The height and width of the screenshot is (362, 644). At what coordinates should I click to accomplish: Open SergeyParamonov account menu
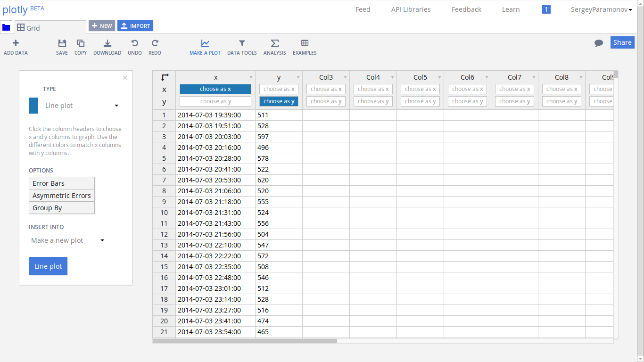click(602, 9)
